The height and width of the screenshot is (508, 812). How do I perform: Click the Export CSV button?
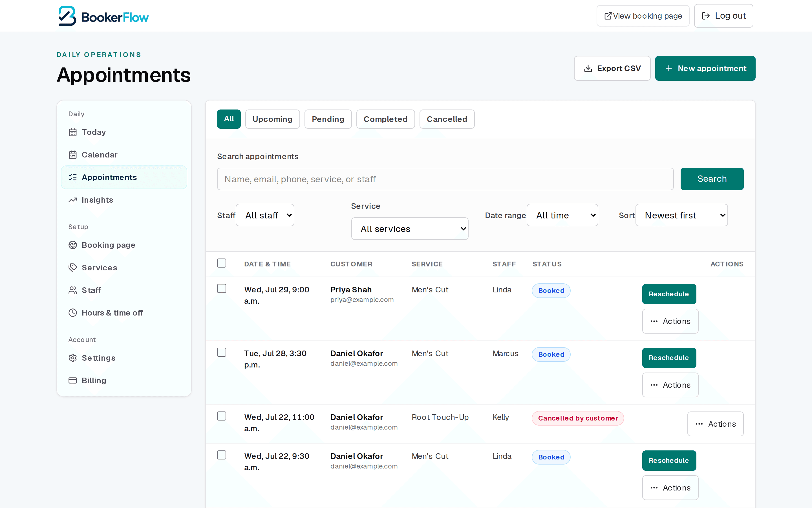point(612,69)
